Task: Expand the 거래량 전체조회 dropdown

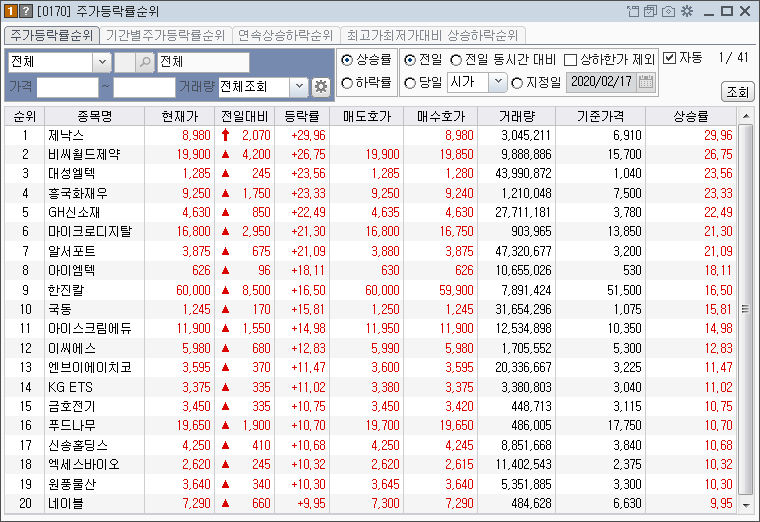Action: coord(299,87)
